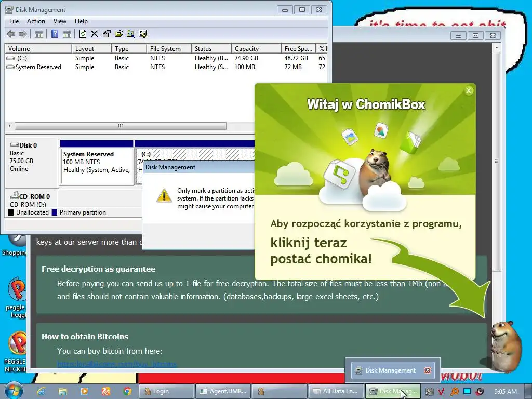Click the Delete X toolbar icon
Screen dimensions: 532x399
(x=95, y=34)
